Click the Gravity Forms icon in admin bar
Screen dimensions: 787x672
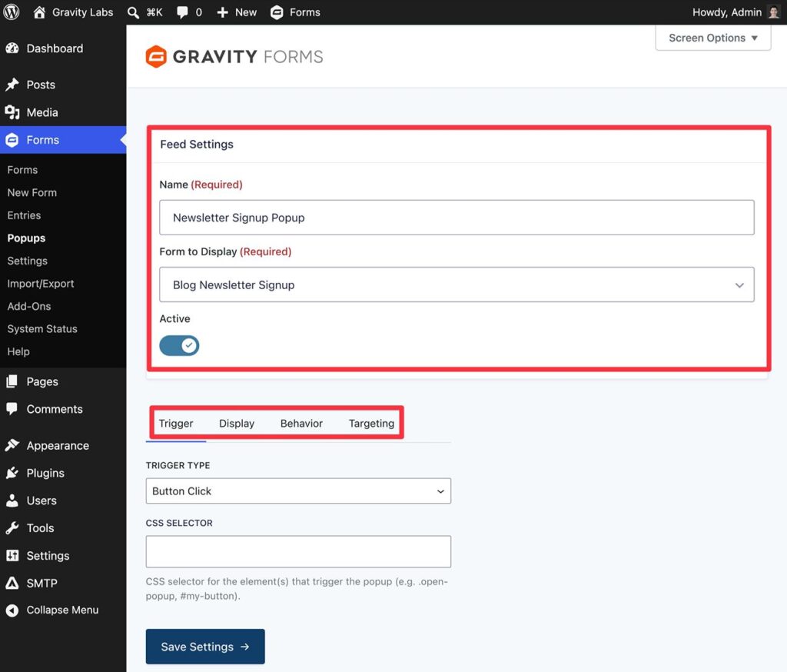[277, 12]
